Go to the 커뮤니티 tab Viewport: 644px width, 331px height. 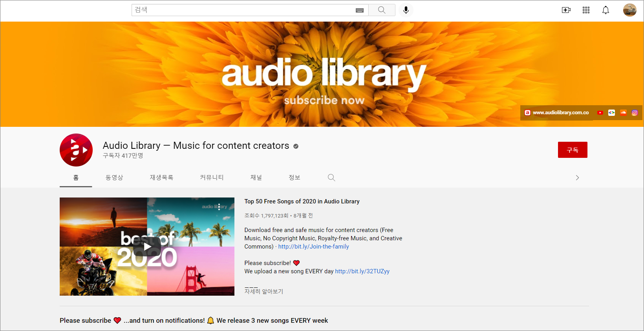point(212,177)
